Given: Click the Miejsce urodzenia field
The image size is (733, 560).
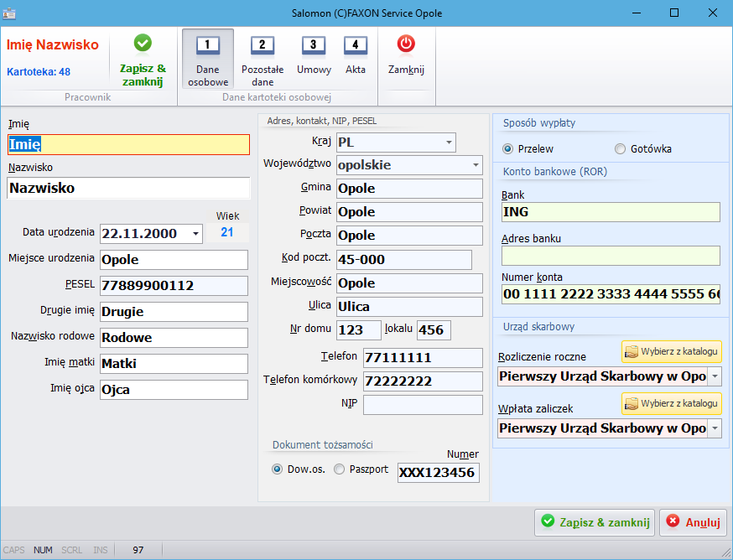Looking at the screenshot, I should [174, 260].
